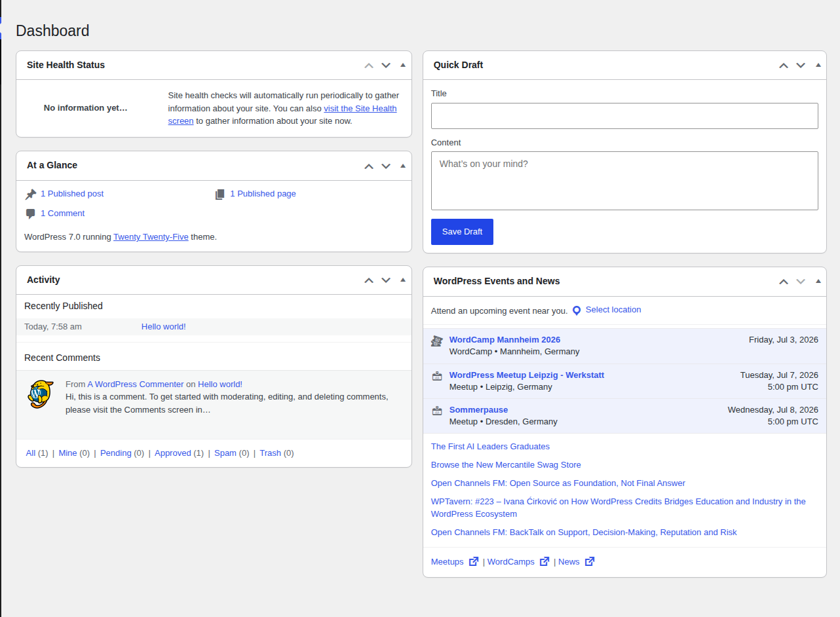Move Activity panel down

point(386,280)
